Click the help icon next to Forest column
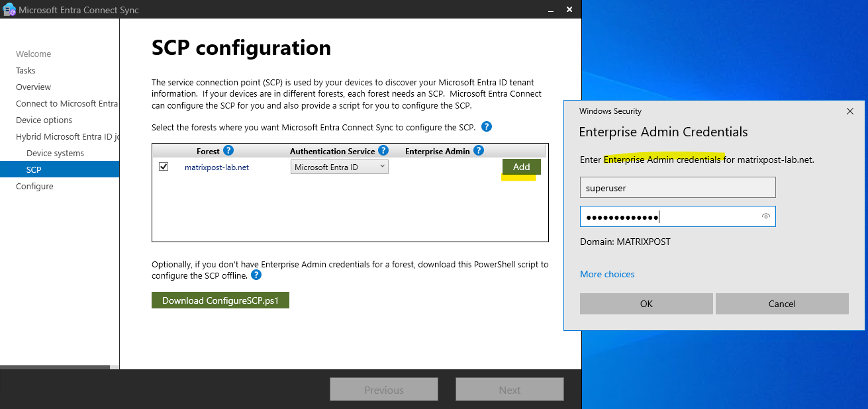 [228, 151]
